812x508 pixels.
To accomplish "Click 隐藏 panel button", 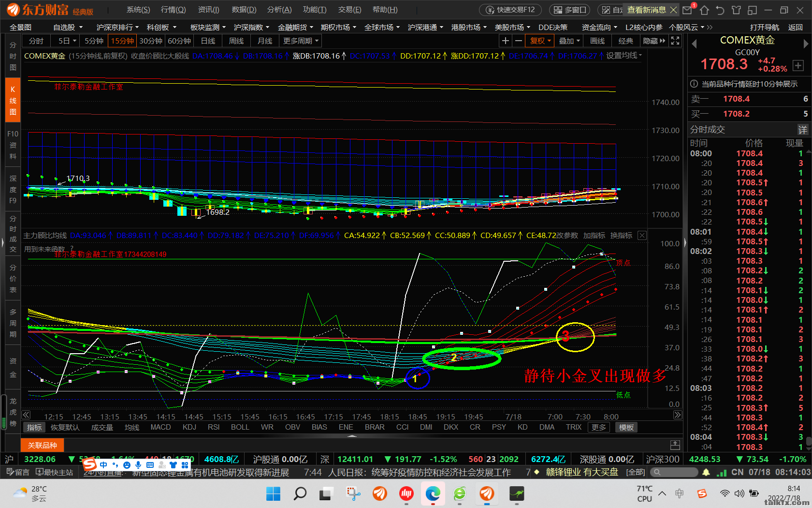I will [654, 41].
